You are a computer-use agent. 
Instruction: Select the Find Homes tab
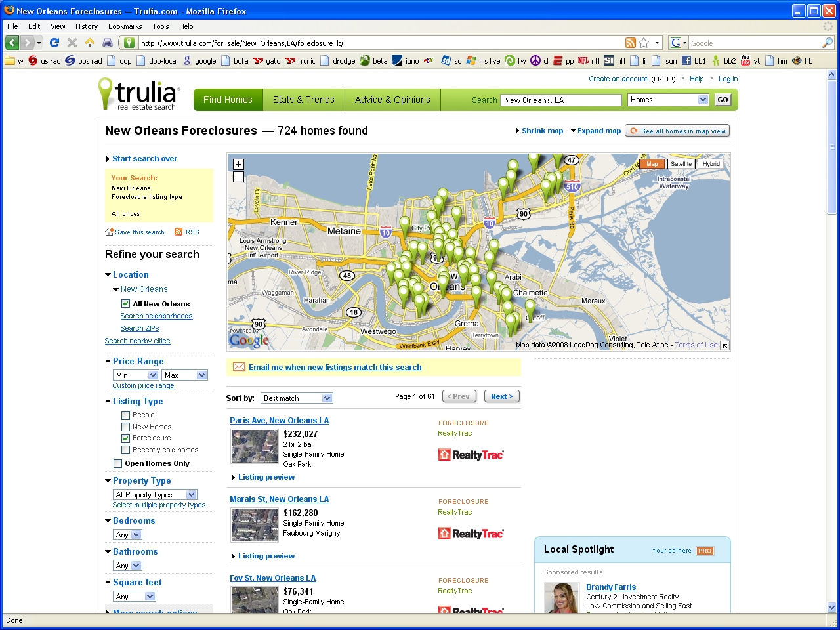click(228, 100)
